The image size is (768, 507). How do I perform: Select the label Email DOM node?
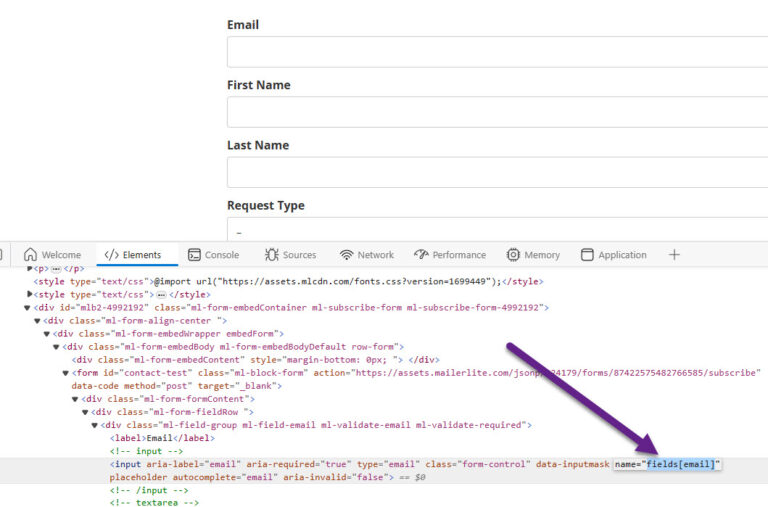[x=162, y=438]
